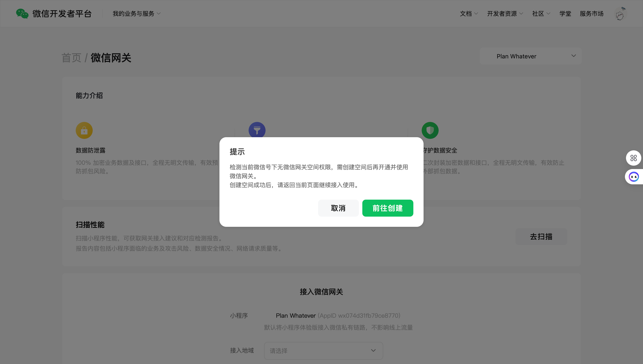Open the 接入地域 region select box
643x364 pixels.
tap(323, 350)
